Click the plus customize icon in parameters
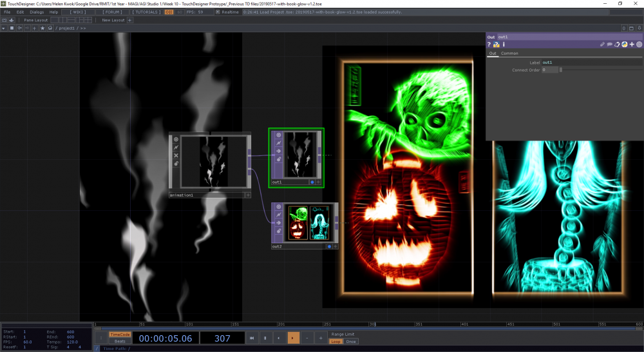 coord(632,44)
